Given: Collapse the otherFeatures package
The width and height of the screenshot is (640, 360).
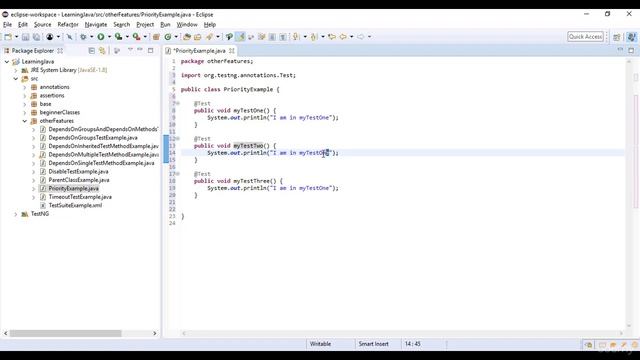Looking at the screenshot, I should [x=24, y=121].
